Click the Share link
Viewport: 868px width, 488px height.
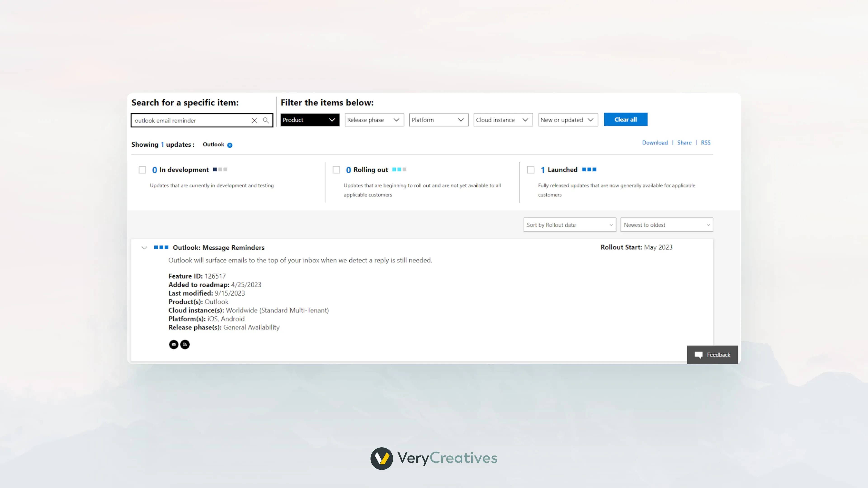684,143
